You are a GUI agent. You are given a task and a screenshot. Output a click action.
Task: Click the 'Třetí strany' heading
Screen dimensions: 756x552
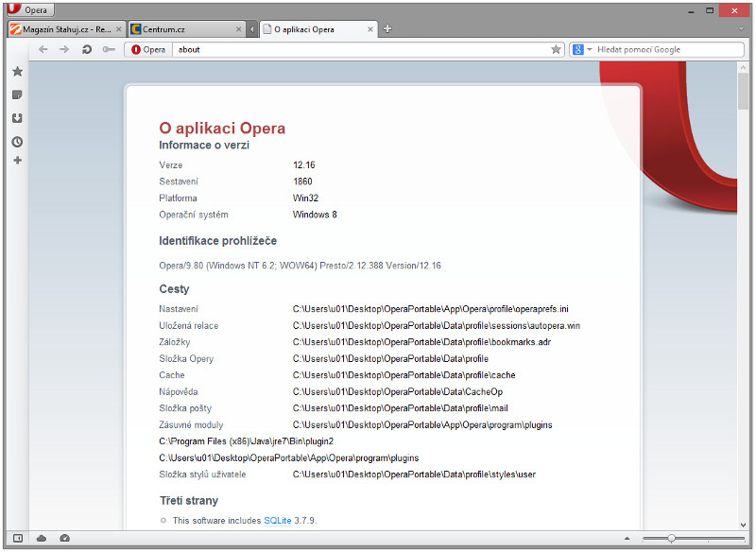[x=189, y=500]
